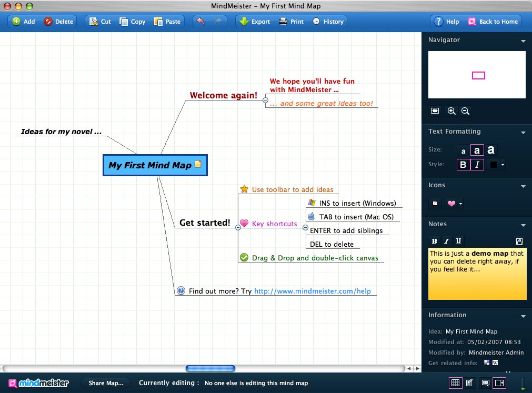Click the heart icon on Key shortcuts node
The height and width of the screenshot is (393, 532).
click(x=244, y=223)
